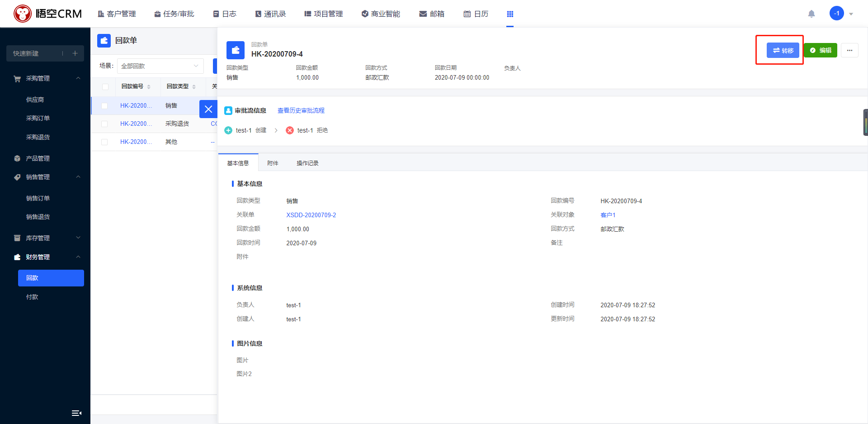Open the HK-20200 link in 采购退货 row
This screenshot has width=868, height=424.
tap(136, 124)
